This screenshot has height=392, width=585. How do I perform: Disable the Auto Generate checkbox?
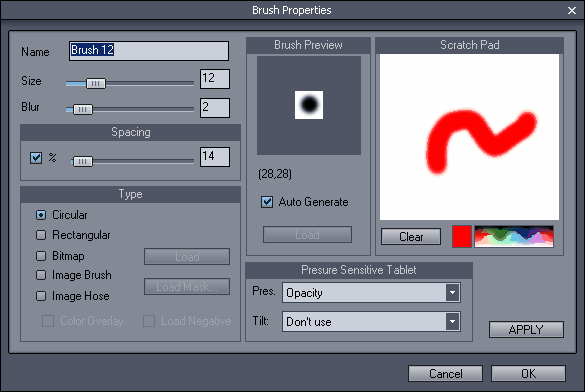pyautogui.click(x=267, y=202)
